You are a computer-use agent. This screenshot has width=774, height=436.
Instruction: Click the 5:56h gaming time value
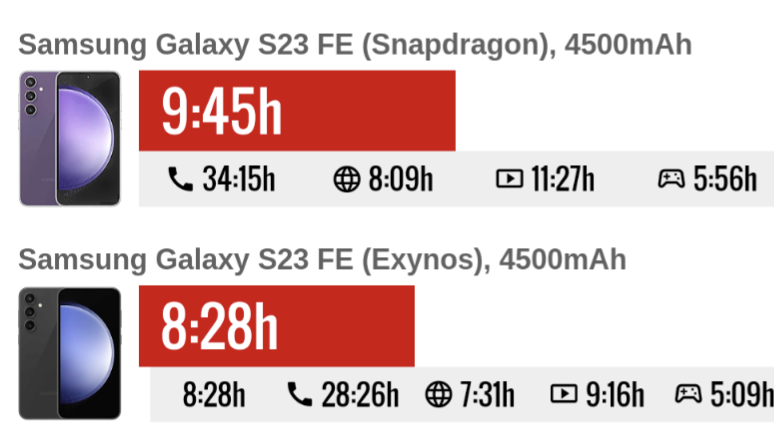[725, 180]
